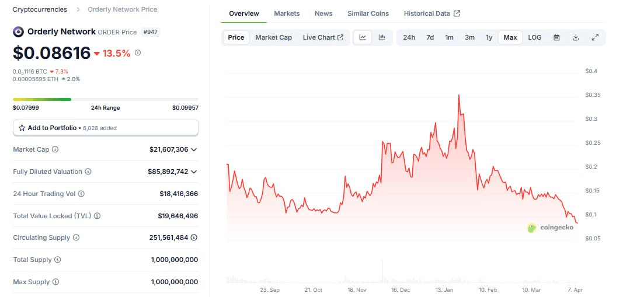The width and height of the screenshot is (644, 297).
Task: Open the Cryptocurrencies breadcrumb link
Action: point(40,9)
